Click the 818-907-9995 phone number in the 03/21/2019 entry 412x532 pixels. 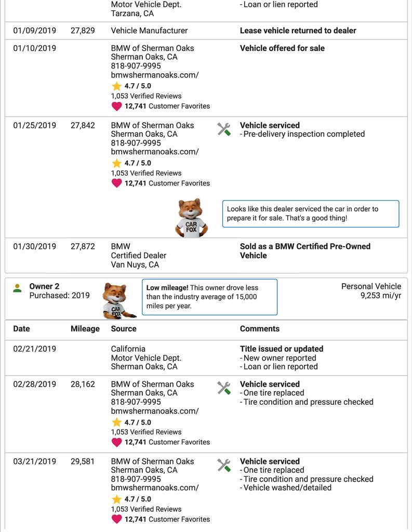(x=136, y=479)
